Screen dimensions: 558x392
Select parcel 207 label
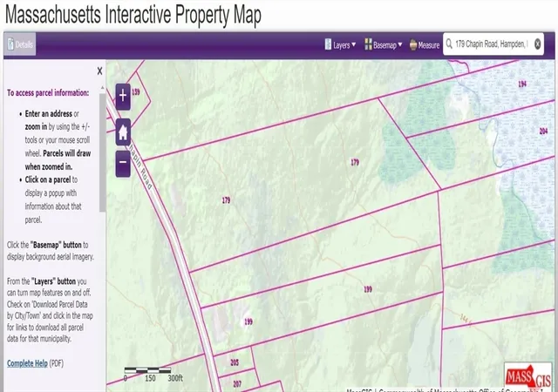(x=237, y=384)
